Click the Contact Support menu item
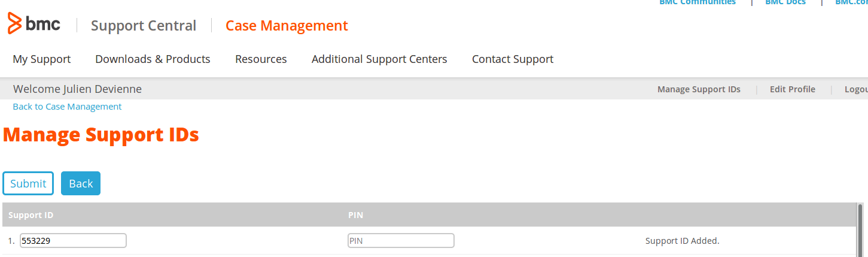This screenshot has height=257, width=868. [x=513, y=59]
